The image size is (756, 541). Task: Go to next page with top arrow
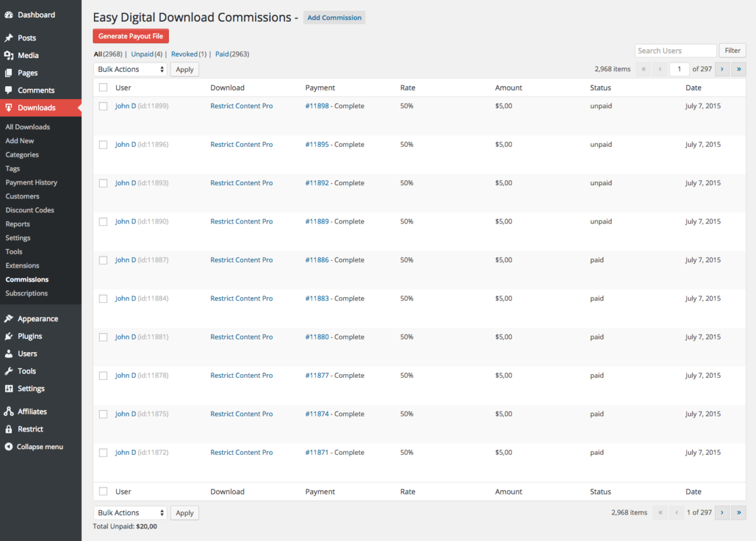tap(721, 69)
